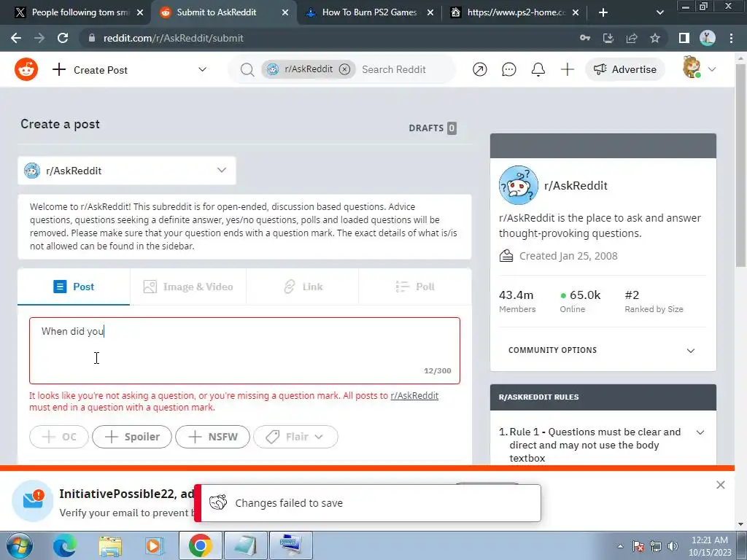
Task: Toggle the Spoiler tag button
Action: pyautogui.click(x=132, y=437)
